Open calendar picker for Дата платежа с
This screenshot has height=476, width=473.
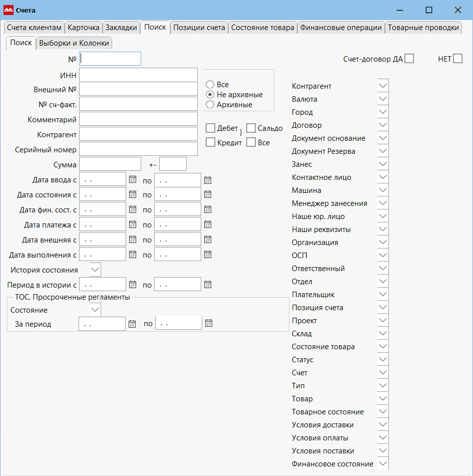point(133,224)
